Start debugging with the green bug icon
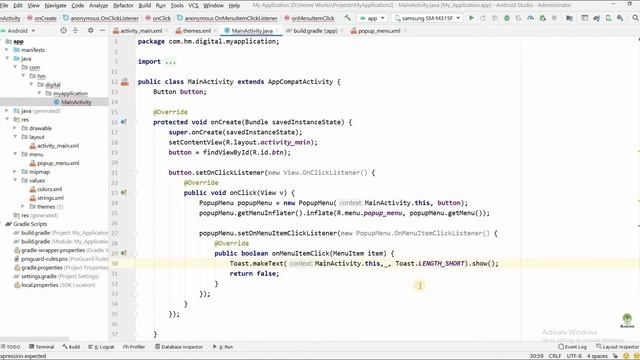The image size is (640, 360). [x=507, y=18]
